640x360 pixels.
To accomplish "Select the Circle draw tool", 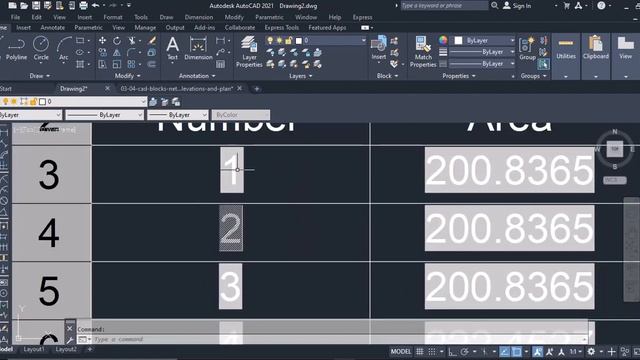I will [x=41, y=49].
